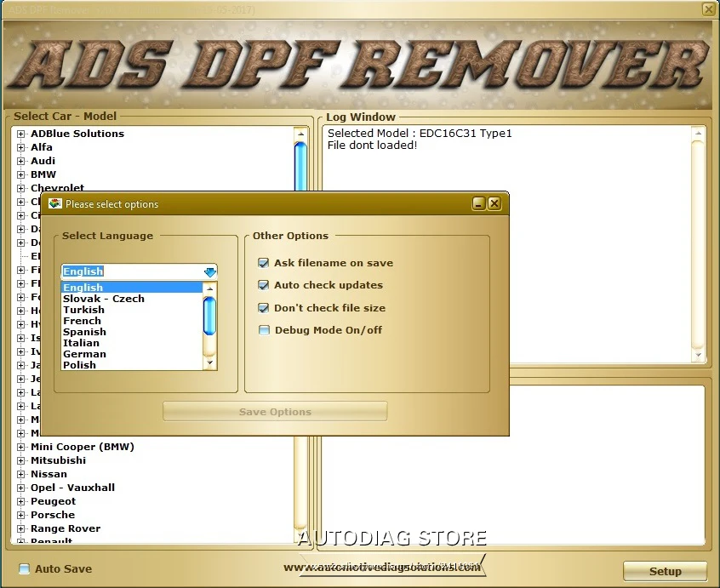Close the ADS DPF Remover window

click(x=709, y=9)
